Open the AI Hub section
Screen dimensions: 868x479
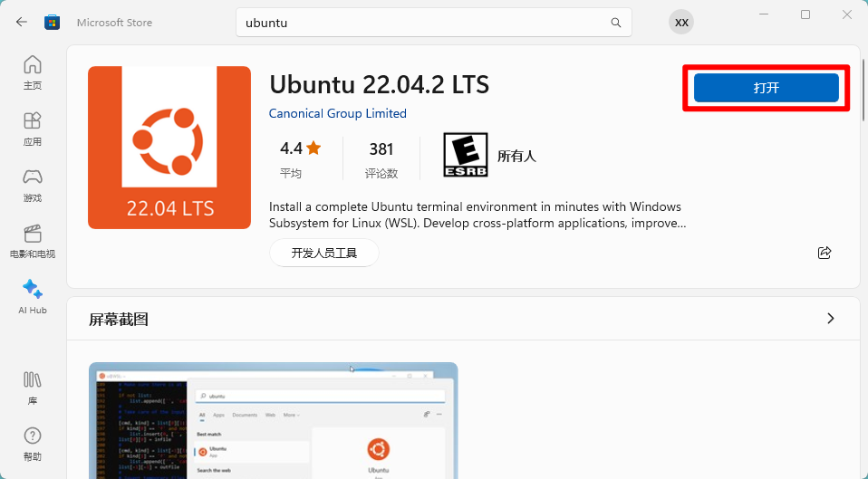click(33, 297)
